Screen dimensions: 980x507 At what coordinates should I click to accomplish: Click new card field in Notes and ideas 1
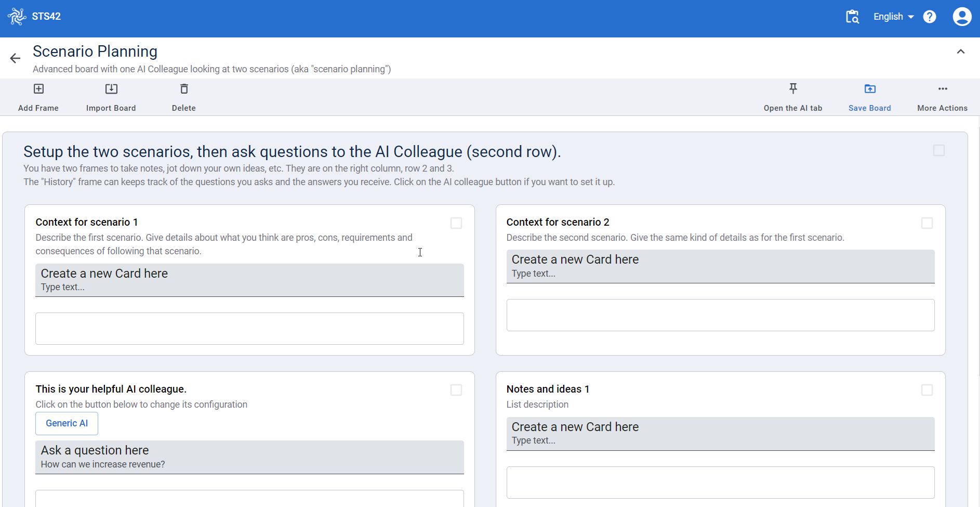721,434
